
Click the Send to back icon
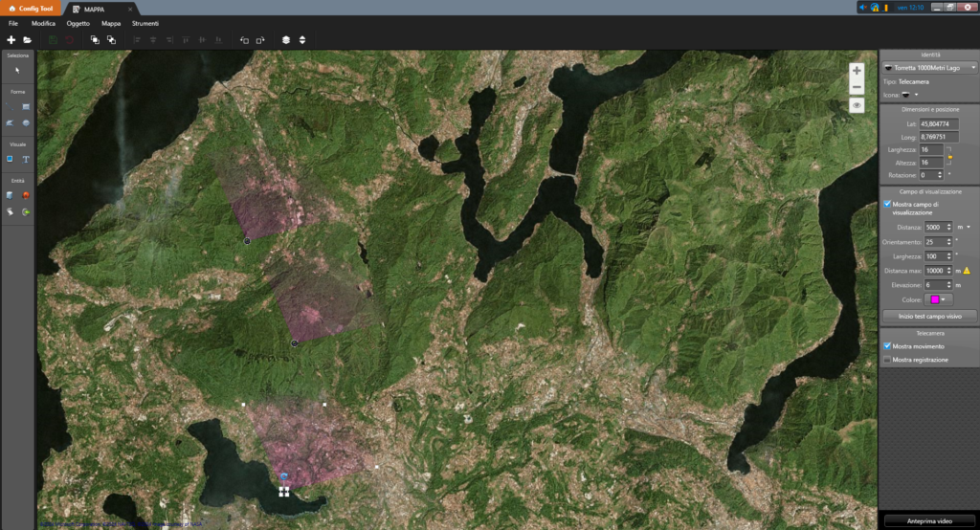tap(111, 40)
